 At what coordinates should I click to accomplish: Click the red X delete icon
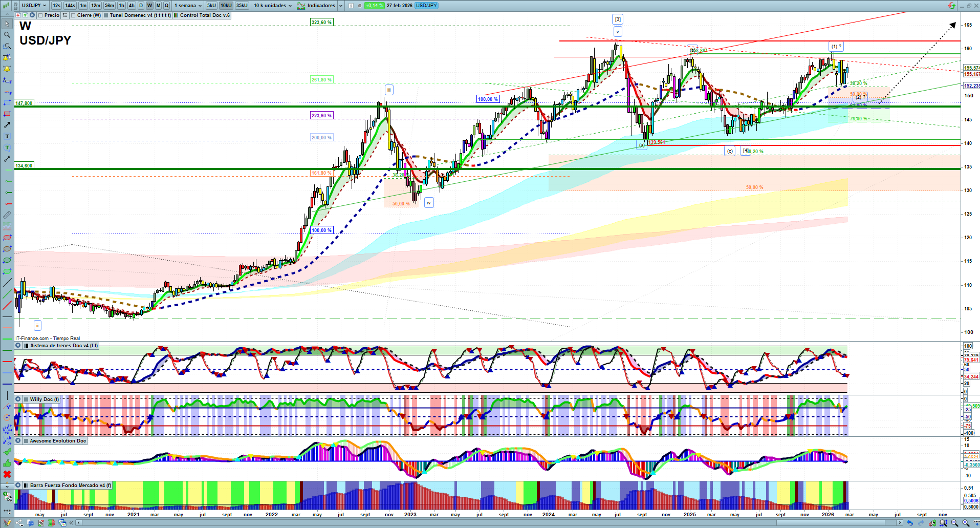point(7,474)
